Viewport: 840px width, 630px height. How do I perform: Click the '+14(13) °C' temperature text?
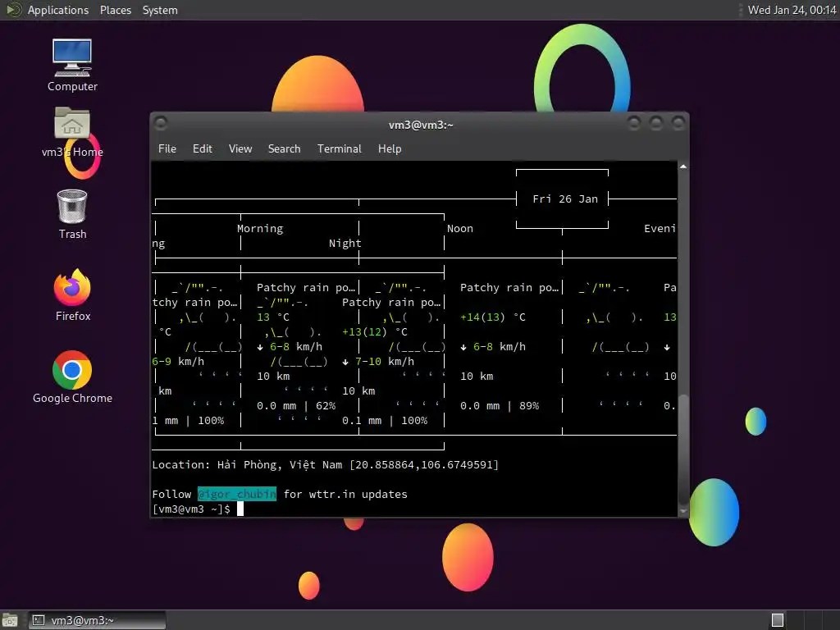pos(493,317)
